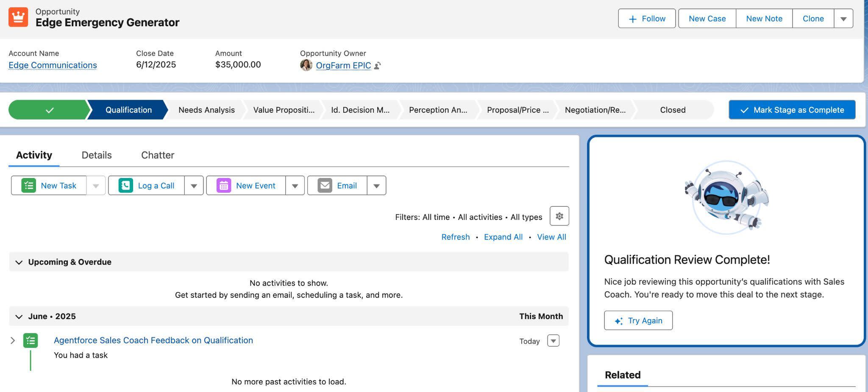Select the Related tab
The height and width of the screenshot is (392, 868).
coord(623,375)
